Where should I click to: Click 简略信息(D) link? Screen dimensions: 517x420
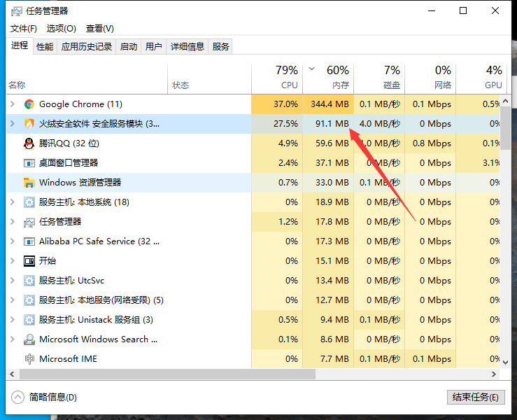52,397
